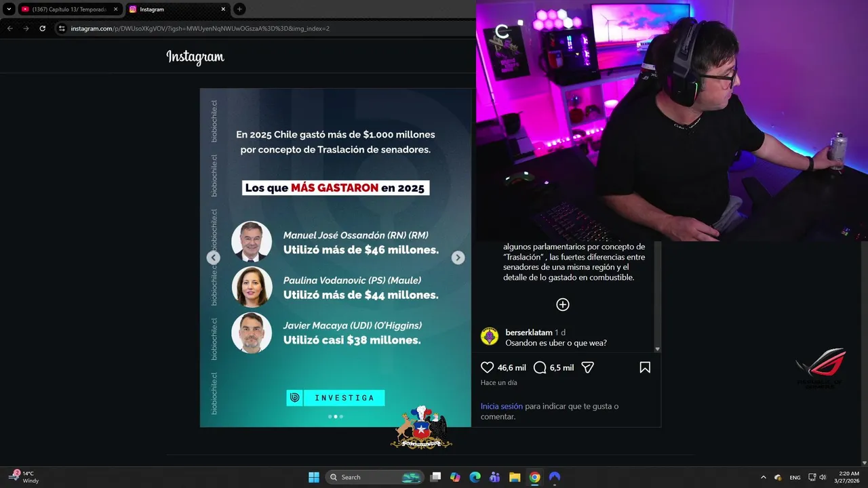
Task: Go back in browser history
Action: [x=9, y=28]
